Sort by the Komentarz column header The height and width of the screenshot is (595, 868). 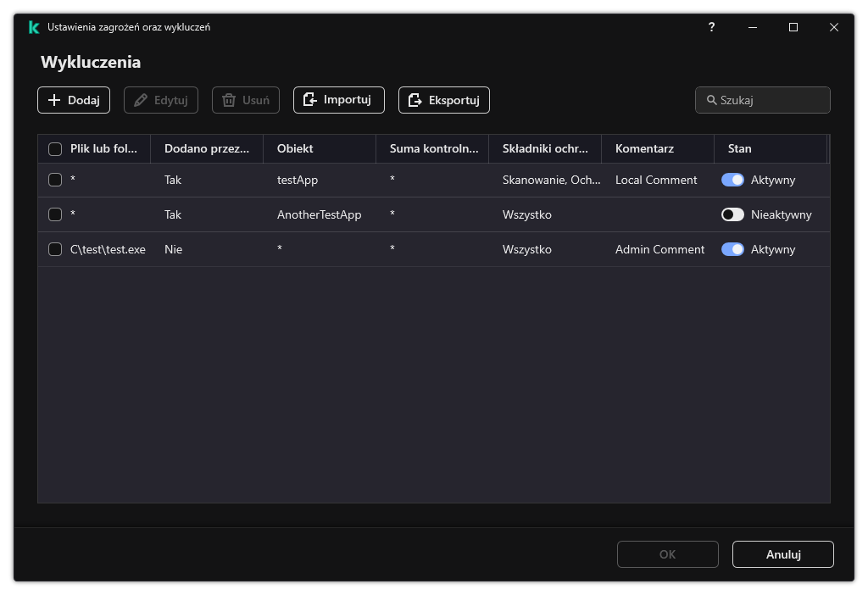click(644, 148)
